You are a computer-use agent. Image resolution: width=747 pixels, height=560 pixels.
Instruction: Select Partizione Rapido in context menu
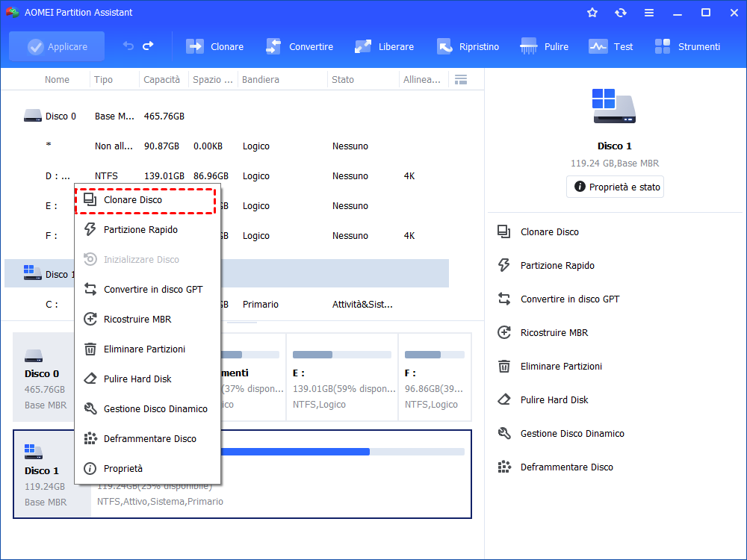[147, 229]
